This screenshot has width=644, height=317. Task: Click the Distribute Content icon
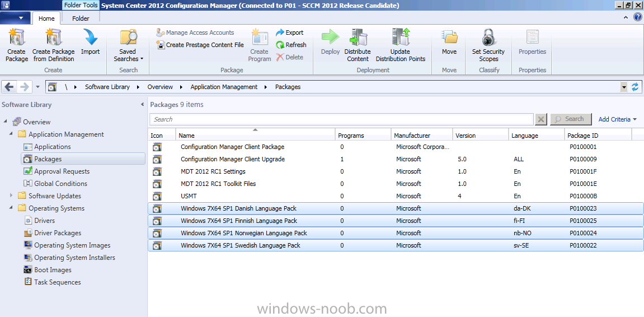(x=358, y=37)
